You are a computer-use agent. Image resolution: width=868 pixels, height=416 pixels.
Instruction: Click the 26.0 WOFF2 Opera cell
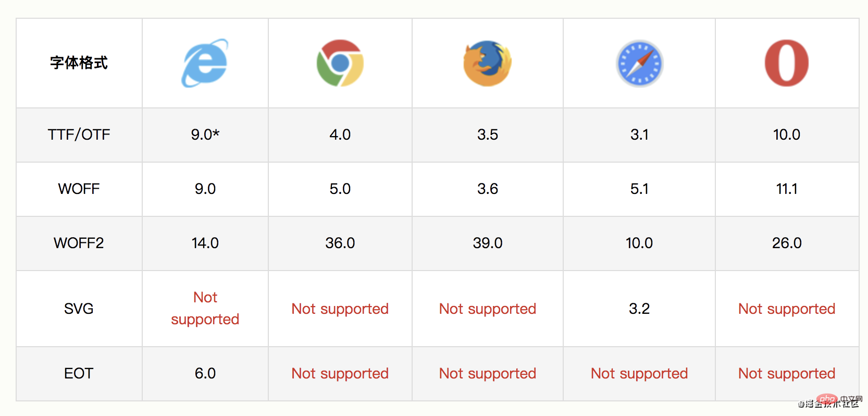787,243
